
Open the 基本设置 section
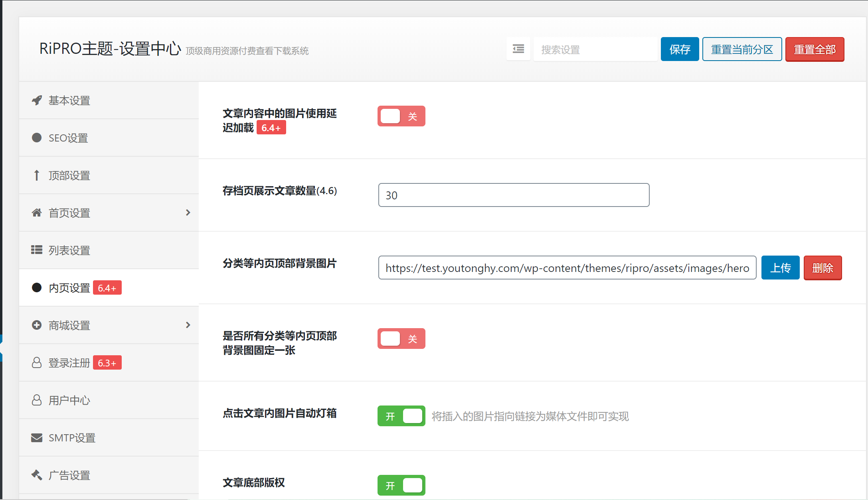pos(109,100)
